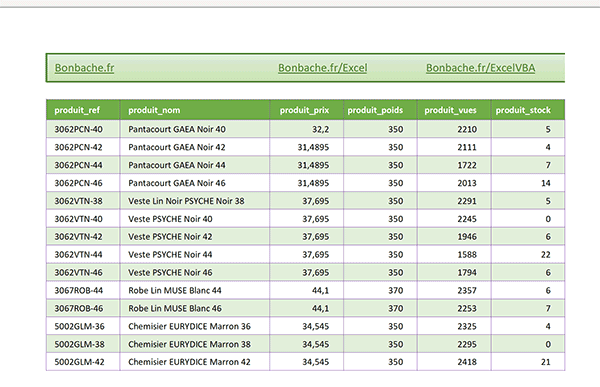The height and width of the screenshot is (387, 600).
Task: Click reference cell 5002GLM-38
Action: tap(83, 345)
